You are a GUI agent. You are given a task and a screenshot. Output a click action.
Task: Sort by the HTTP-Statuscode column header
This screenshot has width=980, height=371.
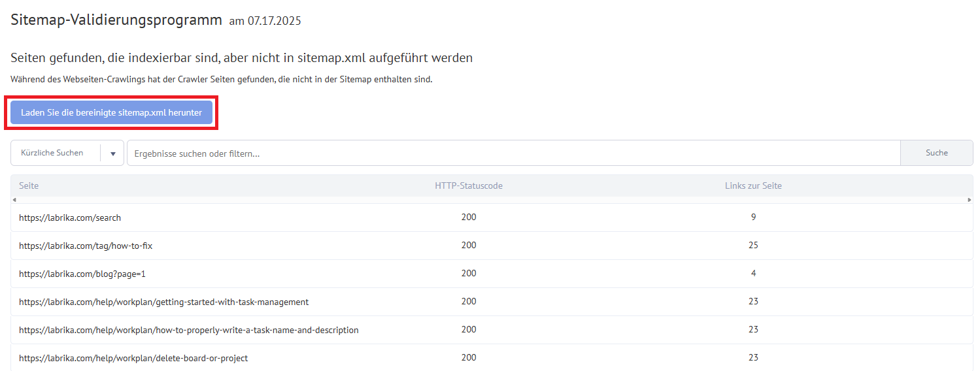coord(469,185)
